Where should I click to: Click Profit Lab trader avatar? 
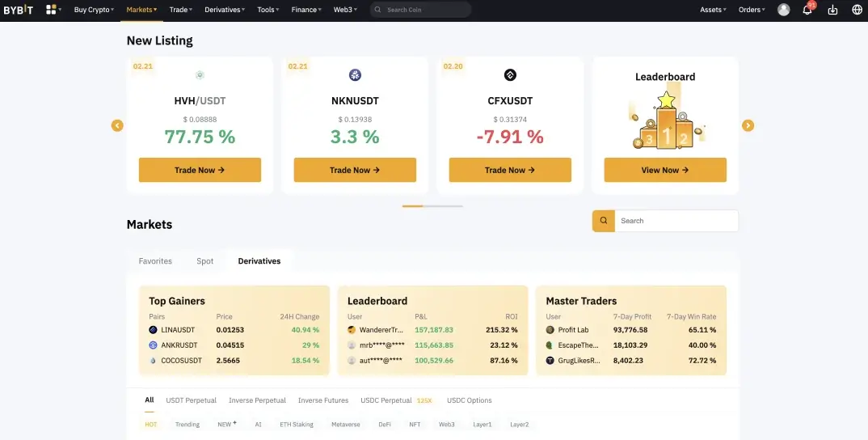550,330
